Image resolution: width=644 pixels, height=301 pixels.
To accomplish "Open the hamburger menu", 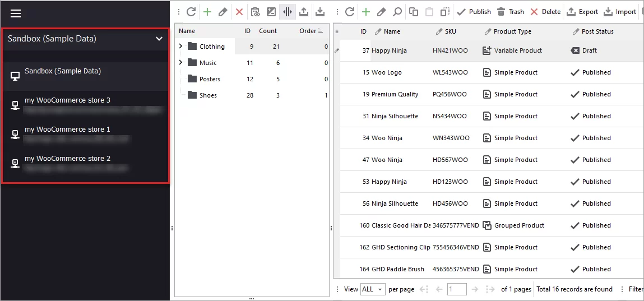I will click(16, 13).
